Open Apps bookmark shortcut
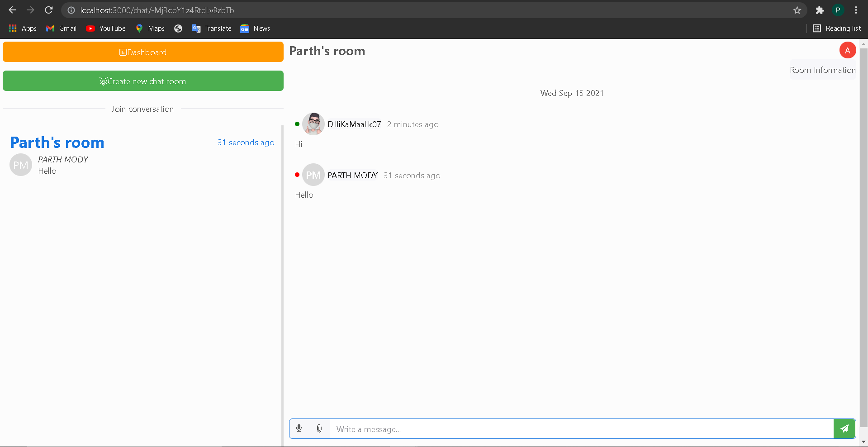This screenshot has width=868, height=447. [x=23, y=29]
